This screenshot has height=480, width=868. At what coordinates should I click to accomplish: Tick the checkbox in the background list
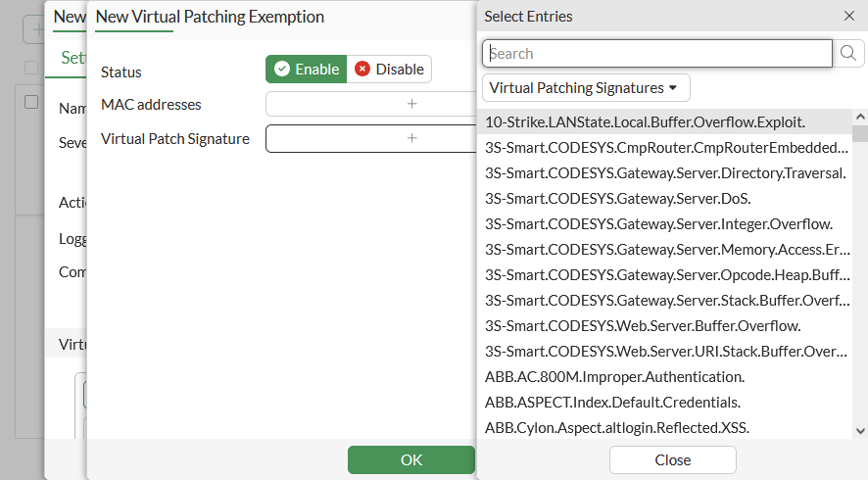click(x=31, y=102)
